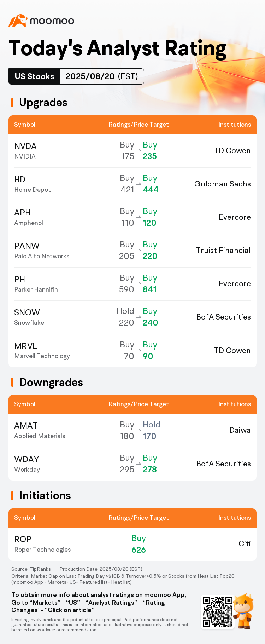Click the orange bar beside Initiations heading
Image resolution: width=265 pixels, height=644 pixels.
[12, 495]
